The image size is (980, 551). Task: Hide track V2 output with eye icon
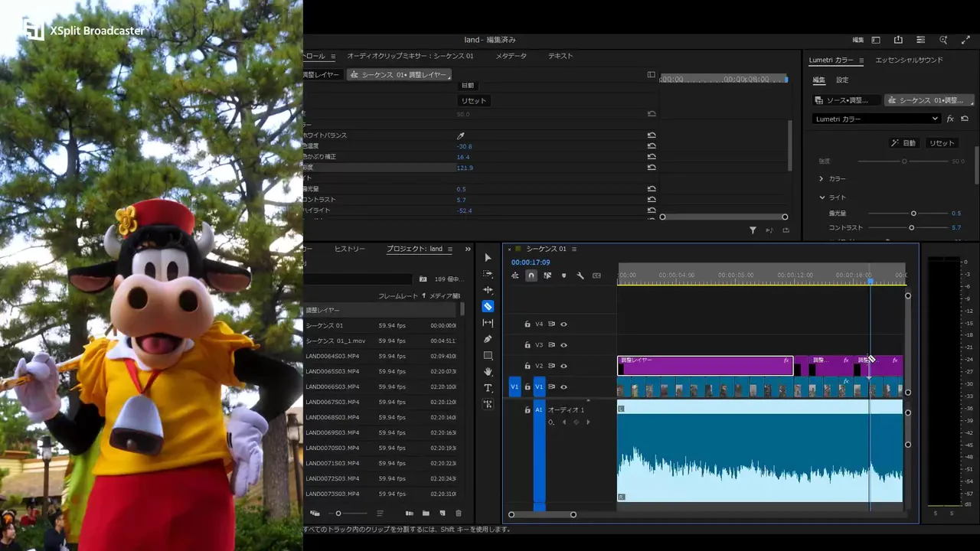tap(563, 366)
